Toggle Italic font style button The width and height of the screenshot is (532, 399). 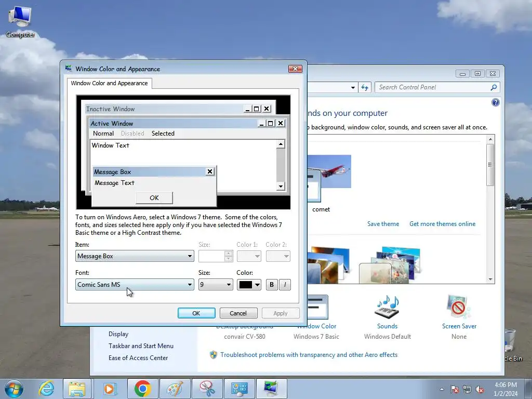pyautogui.click(x=285, y=285)
